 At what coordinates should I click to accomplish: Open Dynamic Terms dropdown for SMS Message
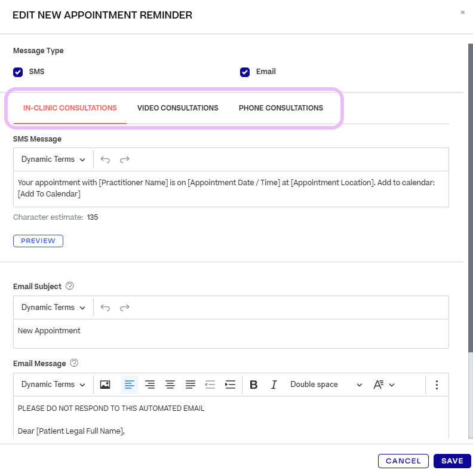53,159
